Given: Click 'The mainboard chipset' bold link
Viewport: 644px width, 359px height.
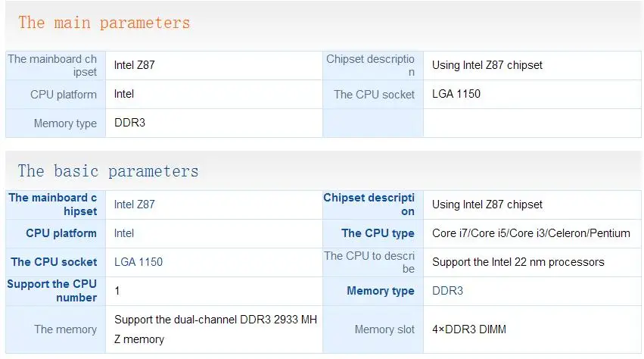Looking at the screenshot, I should pos(52,204).
